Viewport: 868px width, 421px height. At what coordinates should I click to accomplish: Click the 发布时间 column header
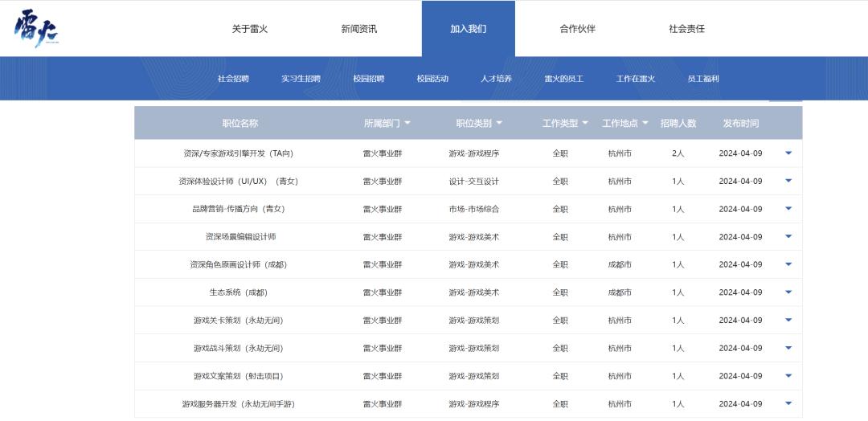pos(740,123)
